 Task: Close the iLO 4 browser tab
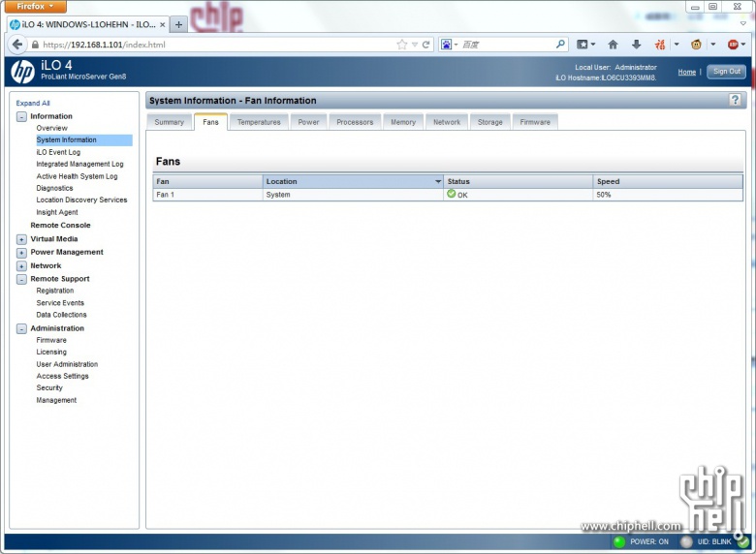(x=163, y=24)
